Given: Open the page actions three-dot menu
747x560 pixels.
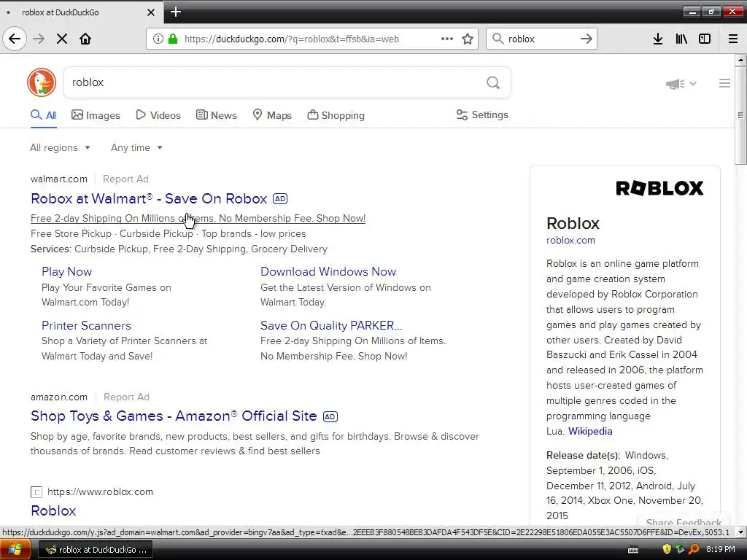Looking at the screenshot, I should pos(447,39).
